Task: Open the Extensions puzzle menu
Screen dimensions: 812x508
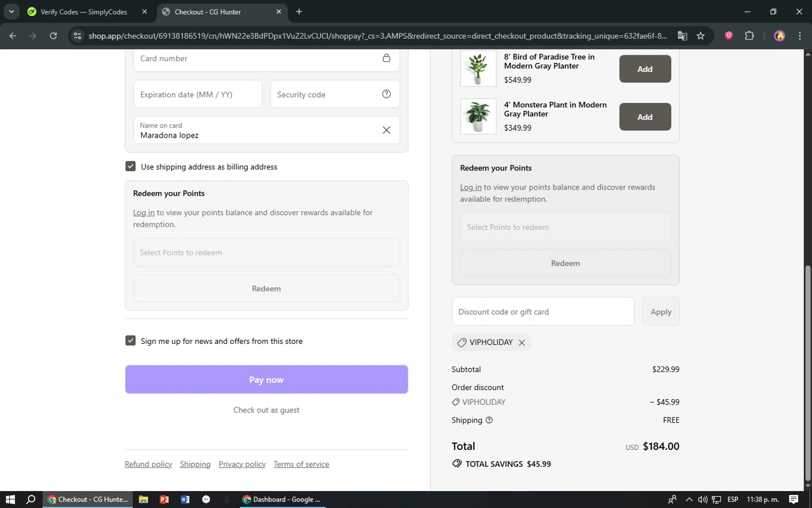Action: coord(750,36)
